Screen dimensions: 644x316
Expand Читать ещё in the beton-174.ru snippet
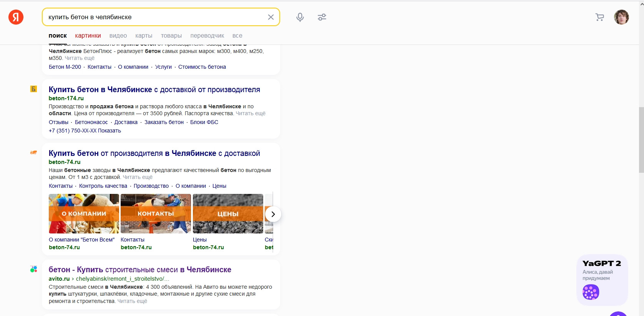251,113
